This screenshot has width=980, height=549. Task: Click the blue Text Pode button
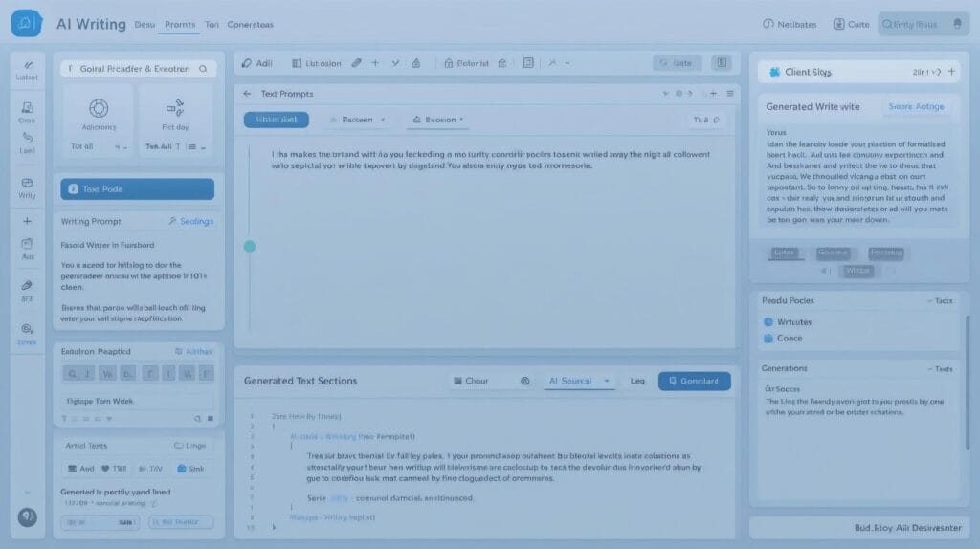pyautogui.click(x=137, y=189)
